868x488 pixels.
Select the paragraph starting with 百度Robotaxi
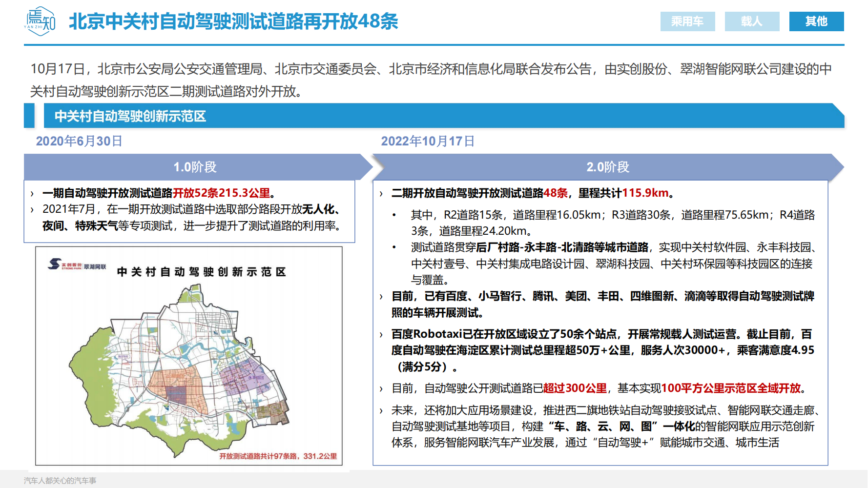603,350
